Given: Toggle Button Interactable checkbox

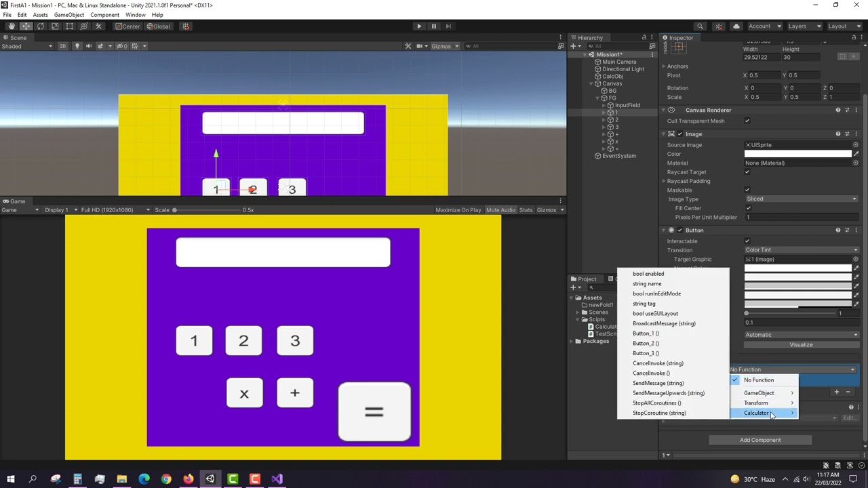Looking at the screenshot, I should click(x=747, y=241).
